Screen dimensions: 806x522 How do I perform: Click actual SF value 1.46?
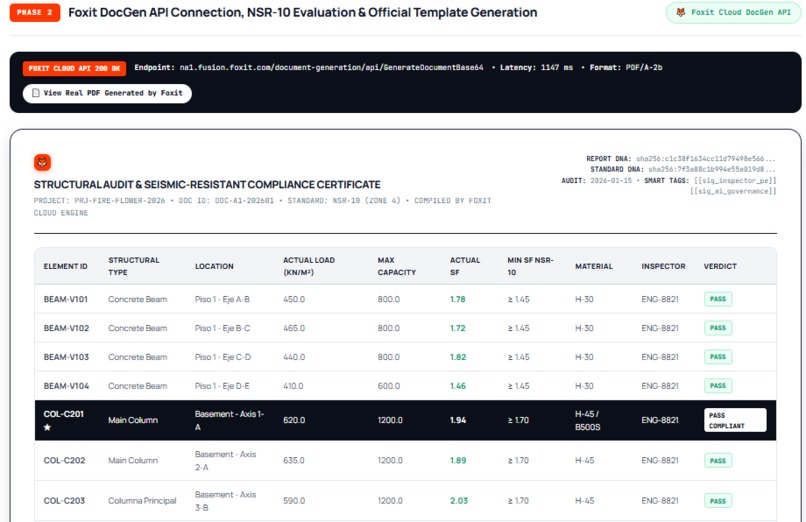458,385
